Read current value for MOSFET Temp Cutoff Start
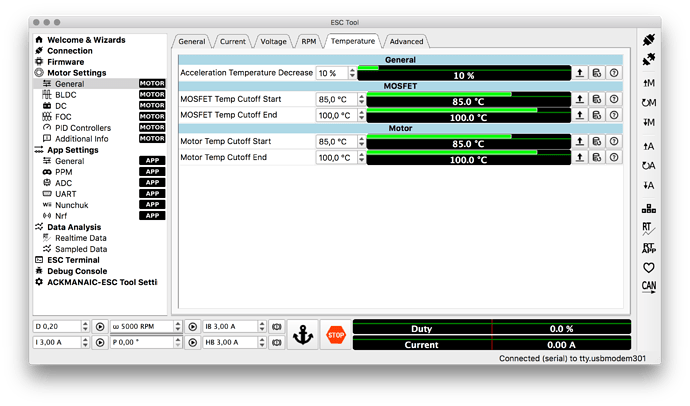 [580, 99]
